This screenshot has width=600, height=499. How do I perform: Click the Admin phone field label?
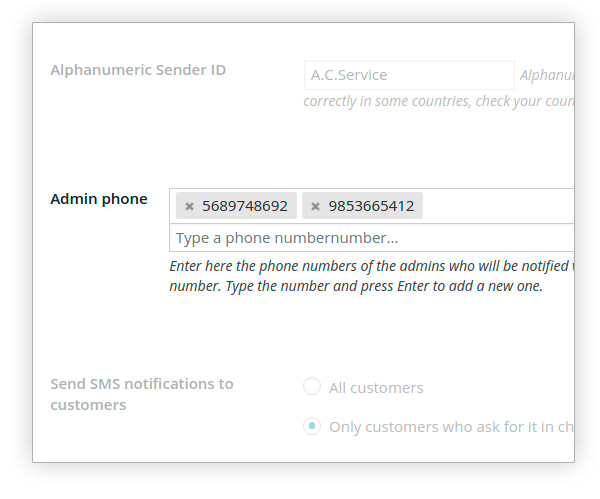pyautogui.click(x=99, y=199)
